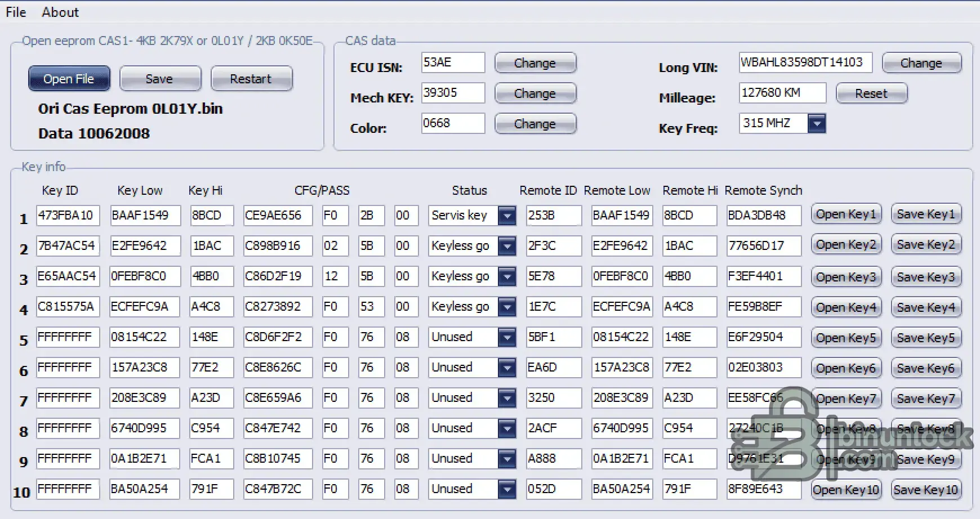Click Save Key4 button
The image size is (980, 519).
[926, 307]
